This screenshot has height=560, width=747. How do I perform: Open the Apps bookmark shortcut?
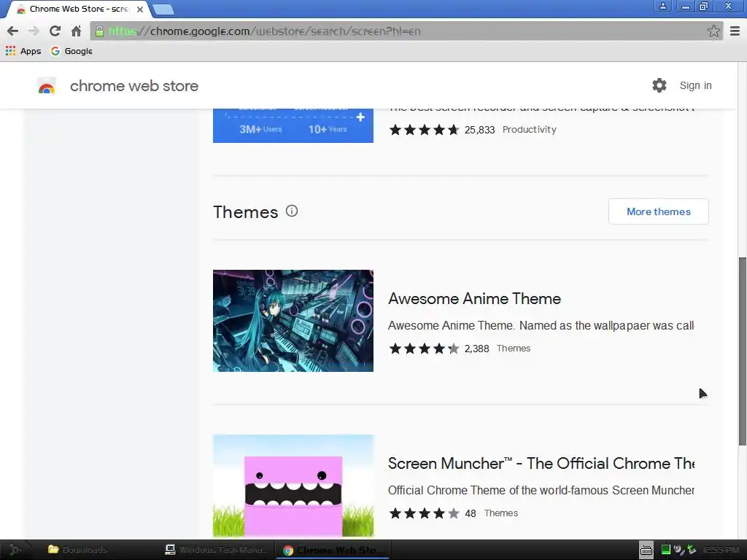coord(23,51)
